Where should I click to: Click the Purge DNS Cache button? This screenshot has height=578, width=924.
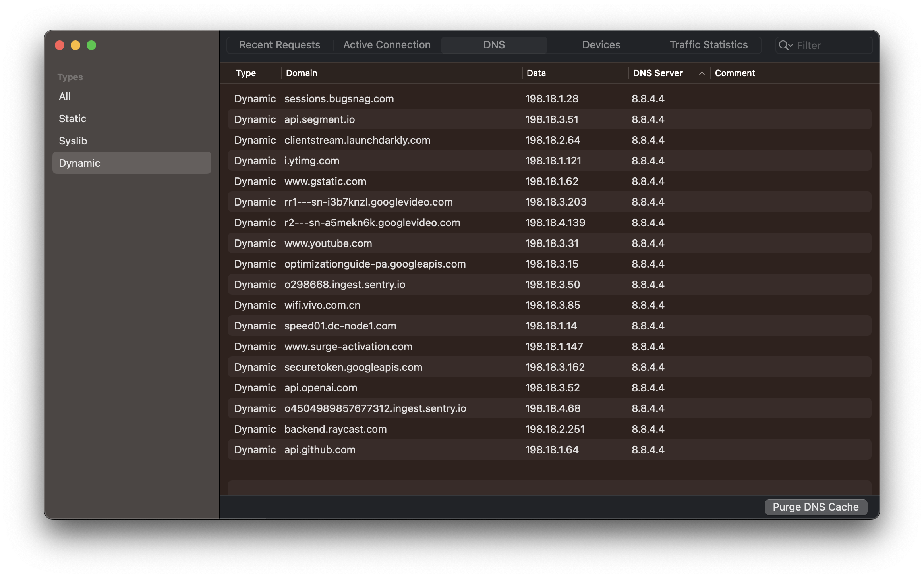pyautogui.click(x=816, y=507)
